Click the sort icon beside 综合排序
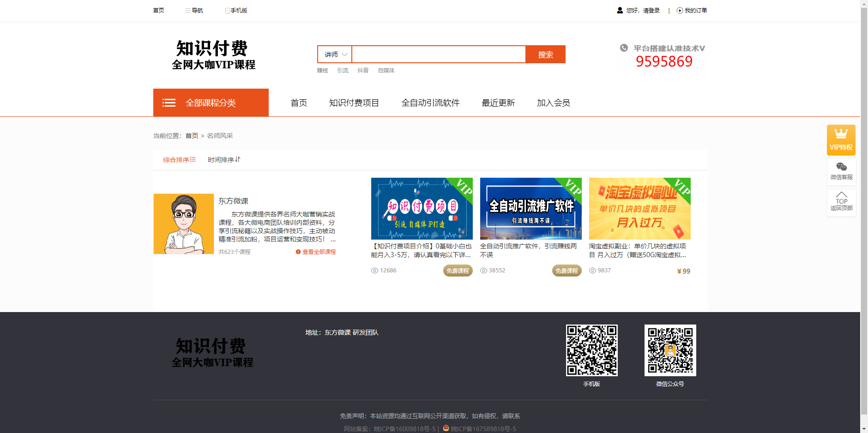 (x=193, y=159)
